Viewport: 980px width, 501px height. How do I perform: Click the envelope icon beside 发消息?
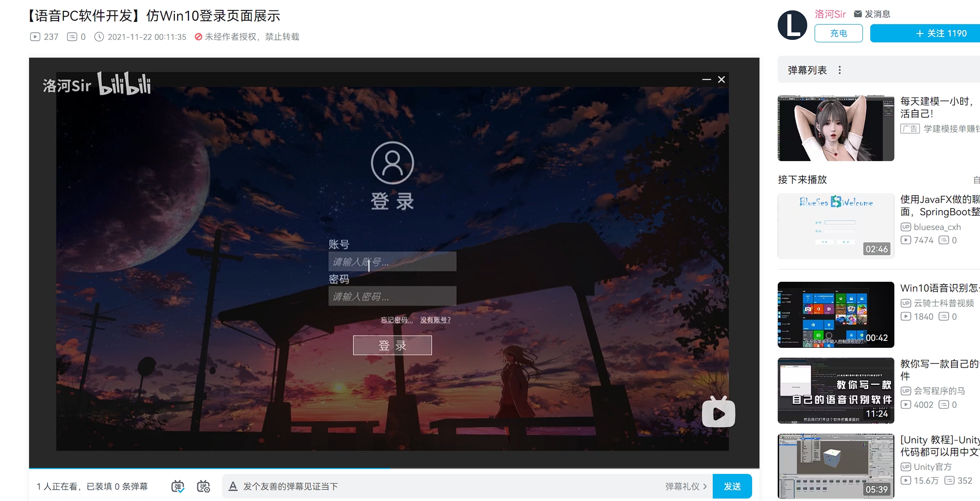pyautogui.click(x=857, y=14)
